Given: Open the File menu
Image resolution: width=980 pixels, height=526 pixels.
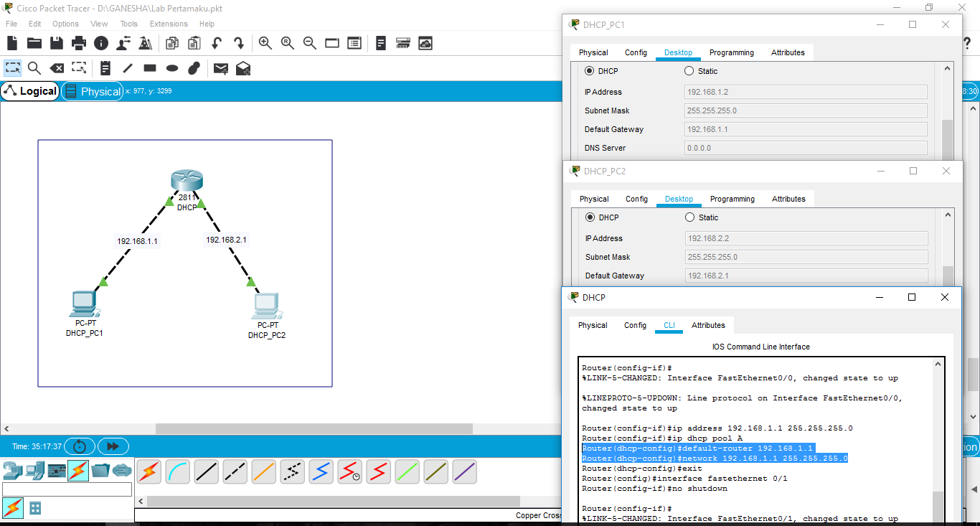Looking at the screenshot, I should pos(11,24).
